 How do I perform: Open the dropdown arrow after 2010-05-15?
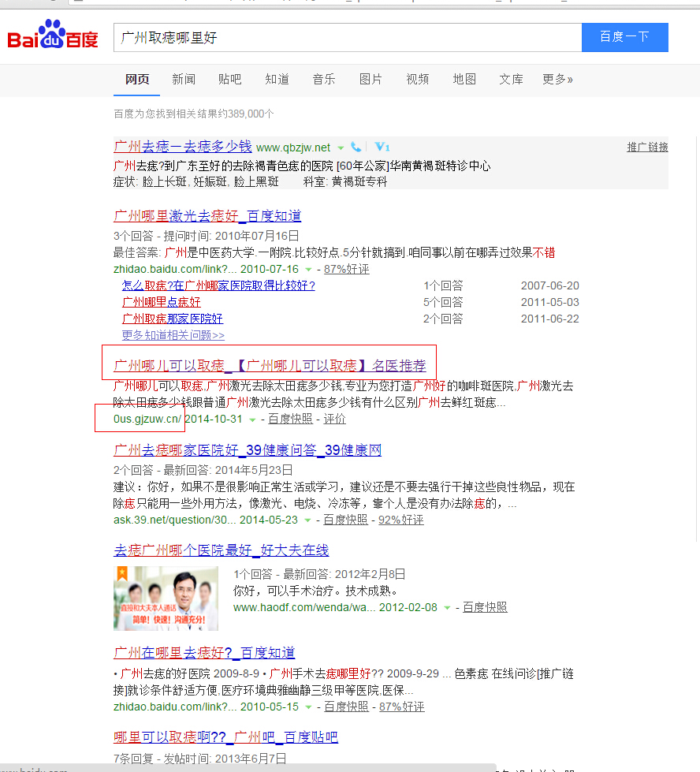click(309, 707)
